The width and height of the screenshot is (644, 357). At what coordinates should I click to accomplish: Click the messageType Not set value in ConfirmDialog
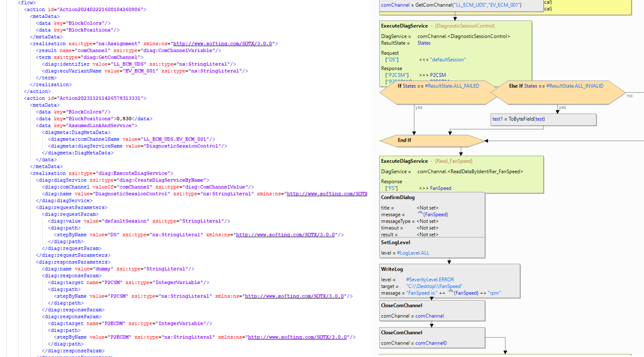coord(427,221)
